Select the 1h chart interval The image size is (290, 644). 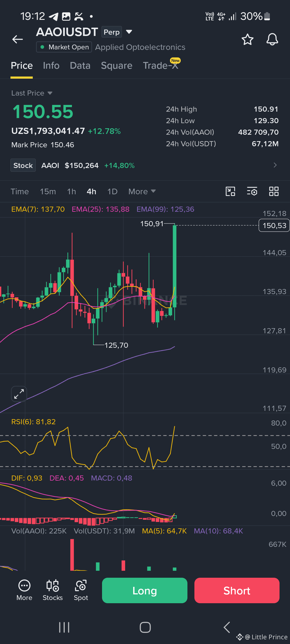pos(71,191)
